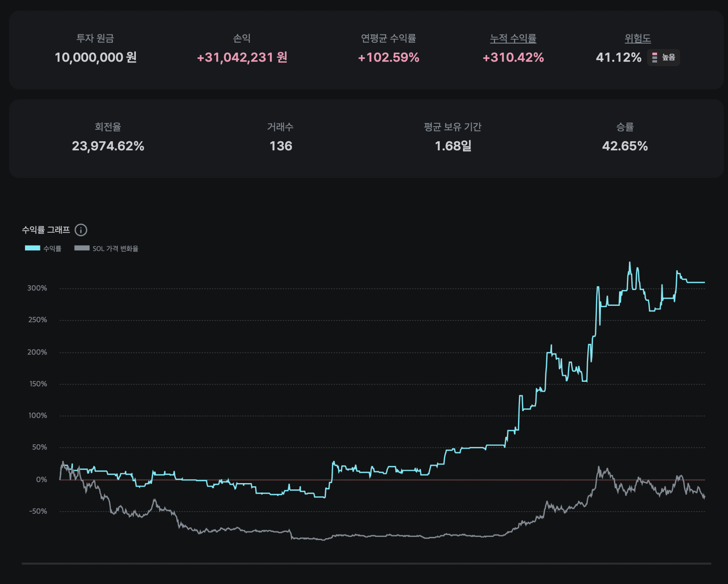728x584 pixels.
Task: Click the 42.65% win rate value
Action: coord(625,146)
